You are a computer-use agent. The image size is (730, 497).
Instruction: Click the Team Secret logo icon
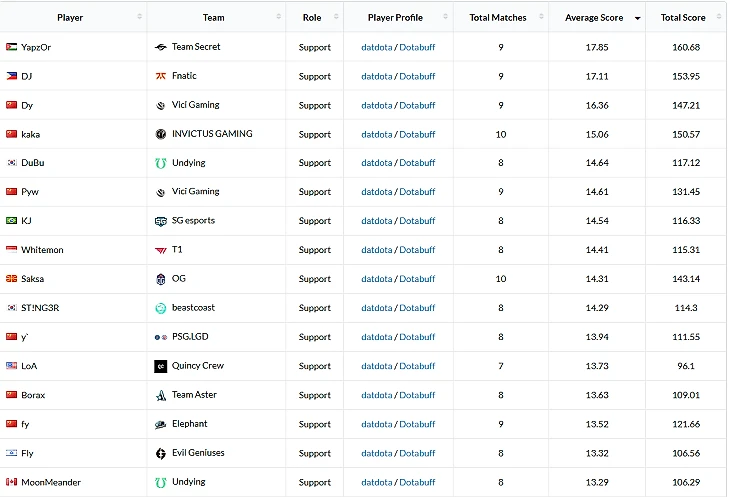coord(161,47)
